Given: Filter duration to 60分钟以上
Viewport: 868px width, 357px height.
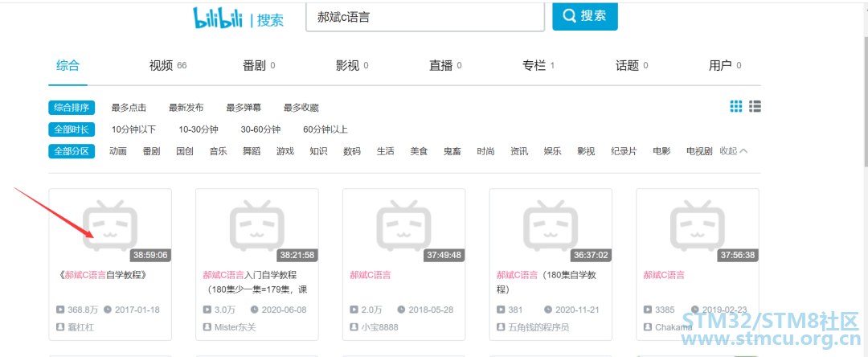Looking at the screenshot, I should 325,129.
